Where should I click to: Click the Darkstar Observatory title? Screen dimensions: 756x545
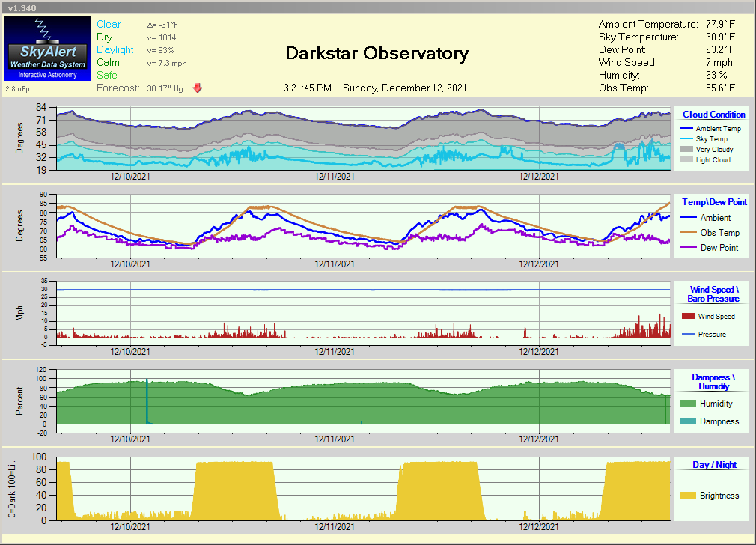[x=377, y=54]
